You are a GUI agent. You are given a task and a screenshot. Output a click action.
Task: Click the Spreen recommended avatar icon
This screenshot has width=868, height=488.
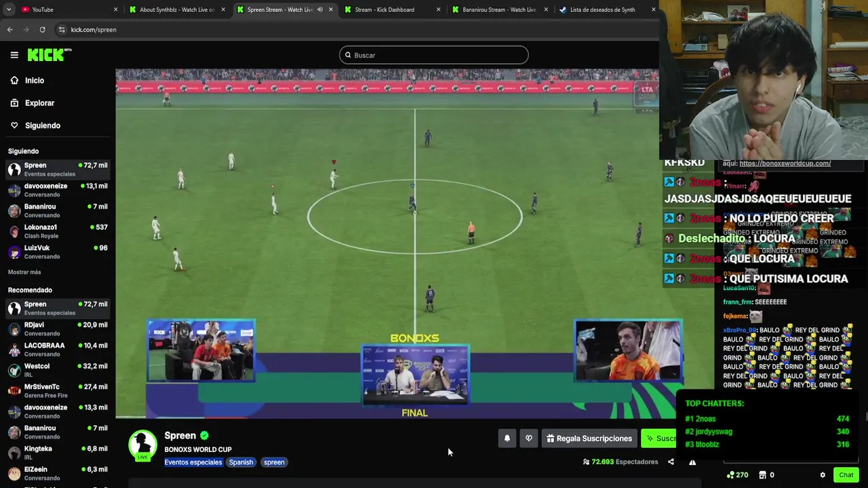tap(14, 308)
